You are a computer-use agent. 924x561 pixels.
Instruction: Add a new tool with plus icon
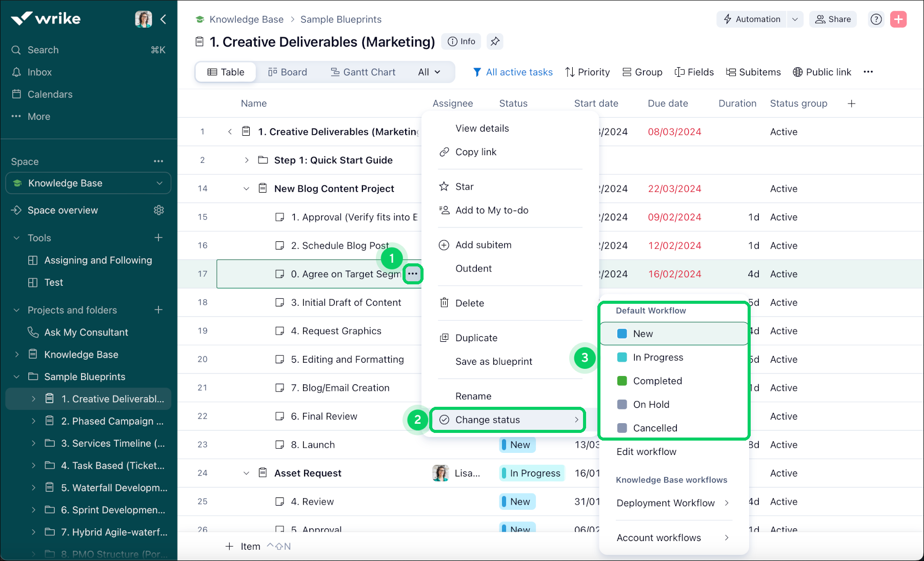click(158, 238)
